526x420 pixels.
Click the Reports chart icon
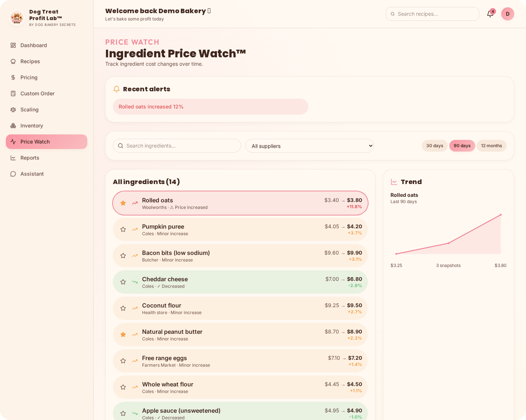click(13, 158)
